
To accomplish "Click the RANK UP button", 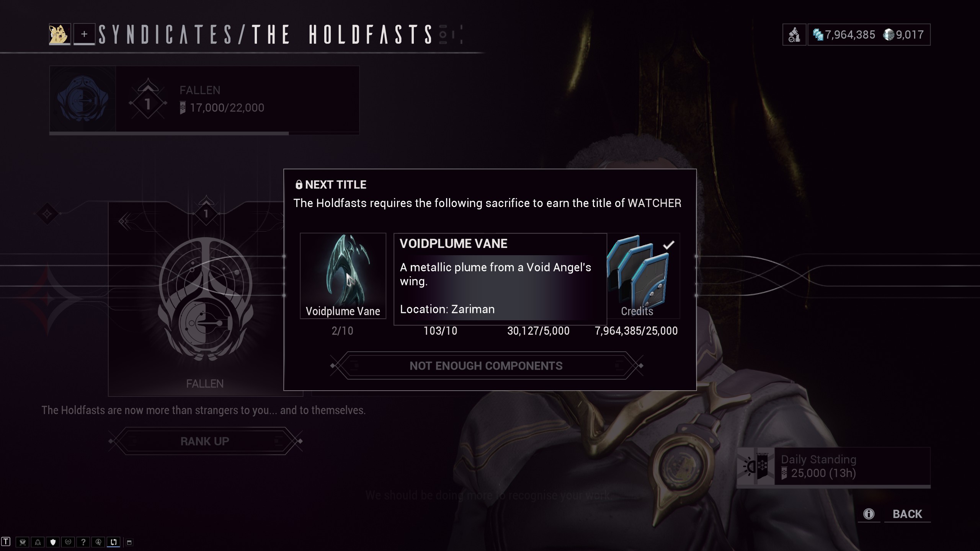I will [205, 441].
